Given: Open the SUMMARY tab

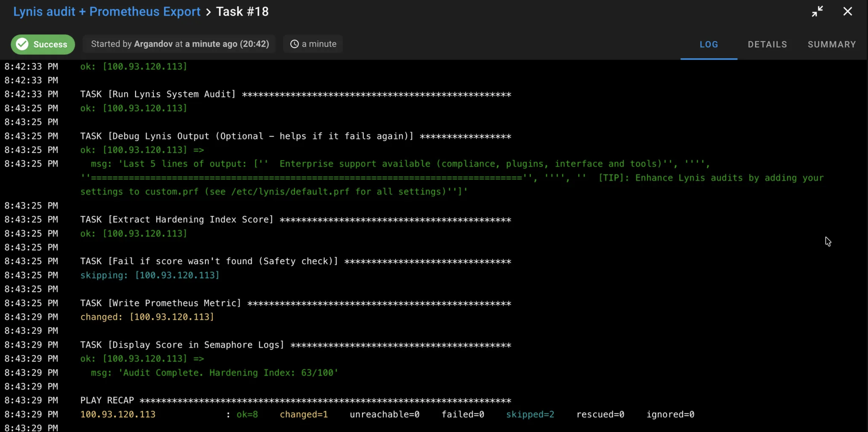Looking at the screenshot, I should click(831, 45).
